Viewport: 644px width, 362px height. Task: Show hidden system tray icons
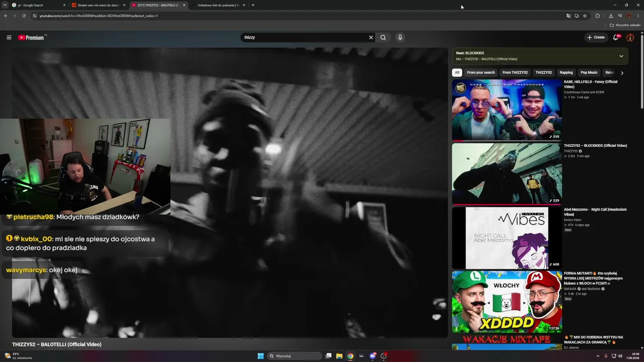click(x=598, y=356)
